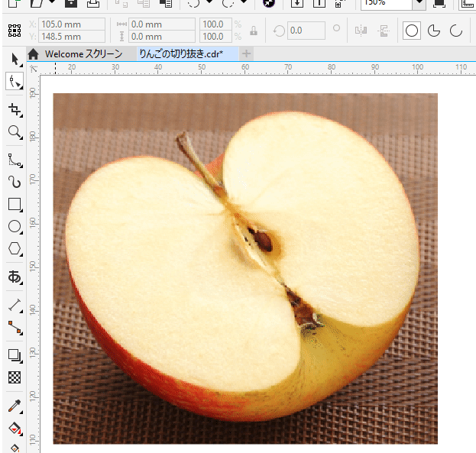Viewport: 476px width, 453px height.
Task: Switch shape mode to Arc
Action: point(456,31)
